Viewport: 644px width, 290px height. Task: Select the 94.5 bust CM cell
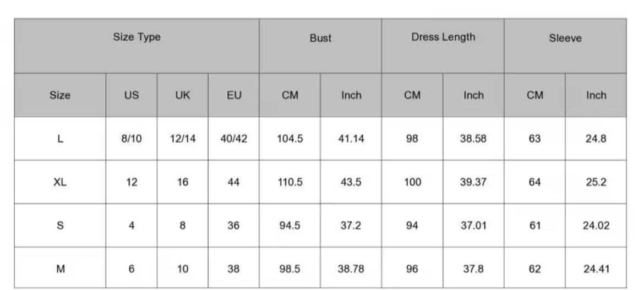290,226
